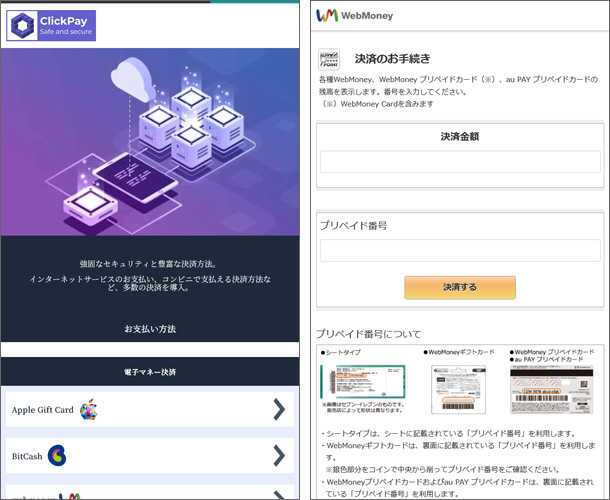
Task: Focus the プリペイド番号 input field
Action: tap(460, 250)
